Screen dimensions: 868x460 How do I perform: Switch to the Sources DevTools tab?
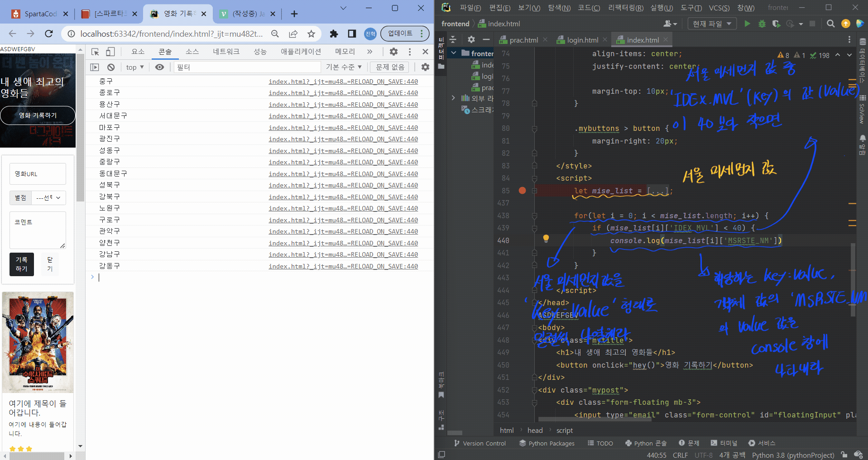point(192,52)
